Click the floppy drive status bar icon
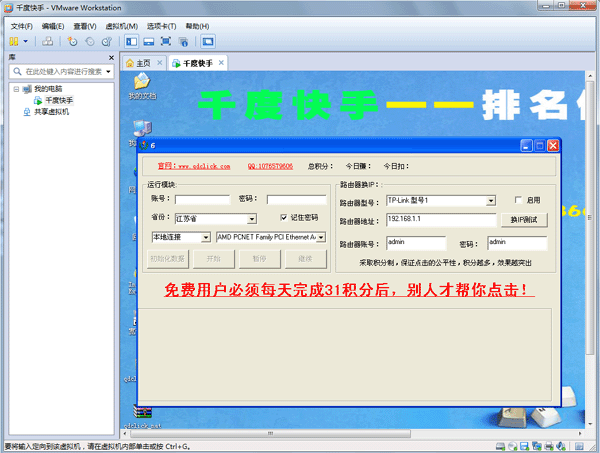The width and height of the screenshot is (600, 453). pos(524,446)
